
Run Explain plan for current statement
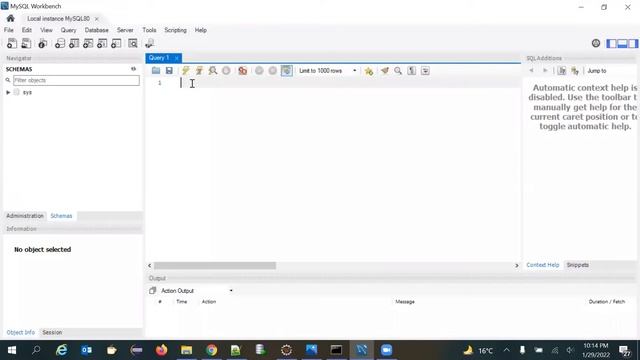[212, 71]
